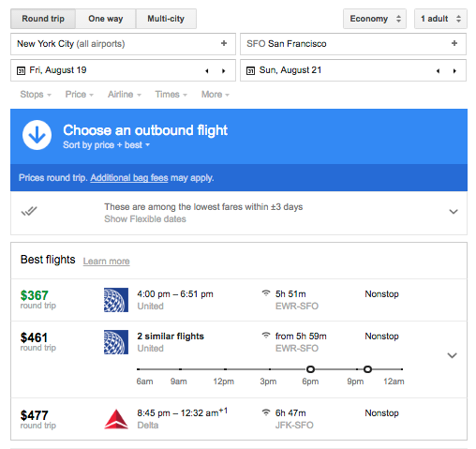Open the Stops filter menu

(36, 95)
